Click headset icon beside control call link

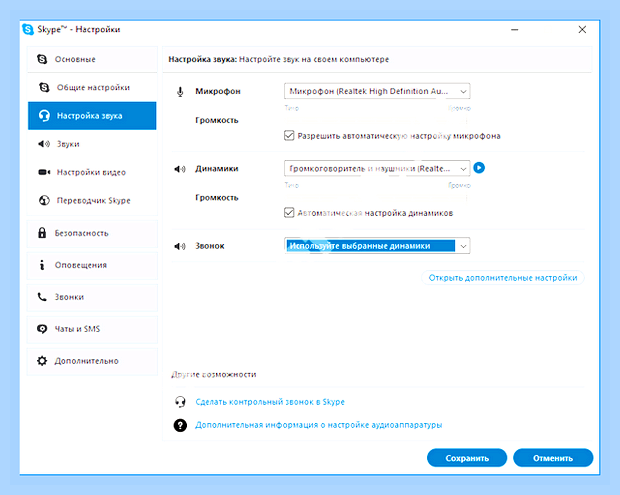pyautogui.click(x=180, y=402)
